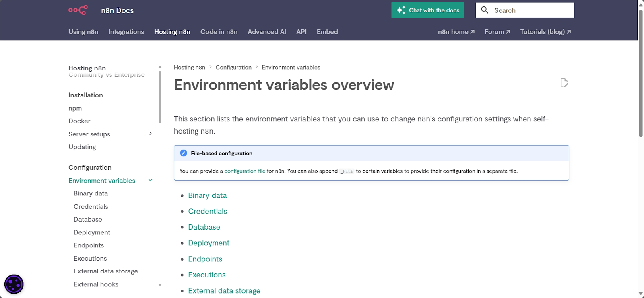Image resolution: width=644 pixels, height=298 pixels.
Task: Click the search magnifier icon
Action: (485, 10)
